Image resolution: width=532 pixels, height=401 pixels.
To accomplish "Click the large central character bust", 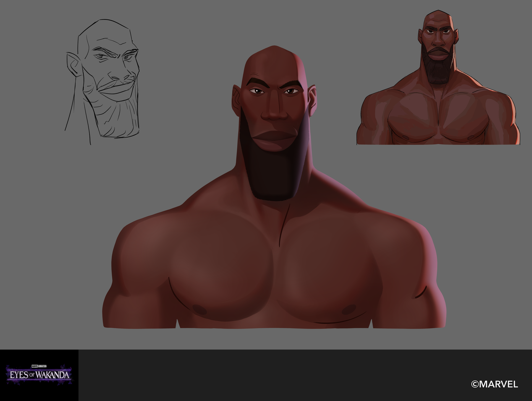I will point(274,187).
